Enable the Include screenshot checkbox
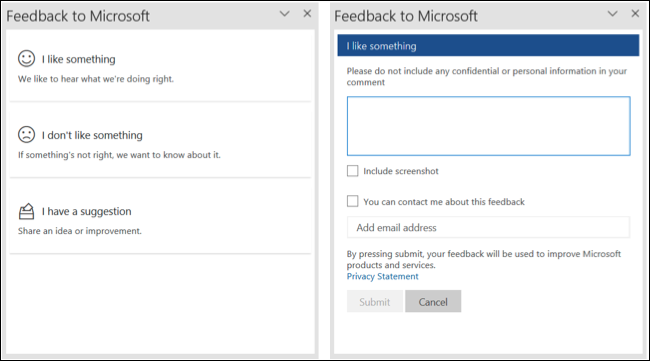 352,171
